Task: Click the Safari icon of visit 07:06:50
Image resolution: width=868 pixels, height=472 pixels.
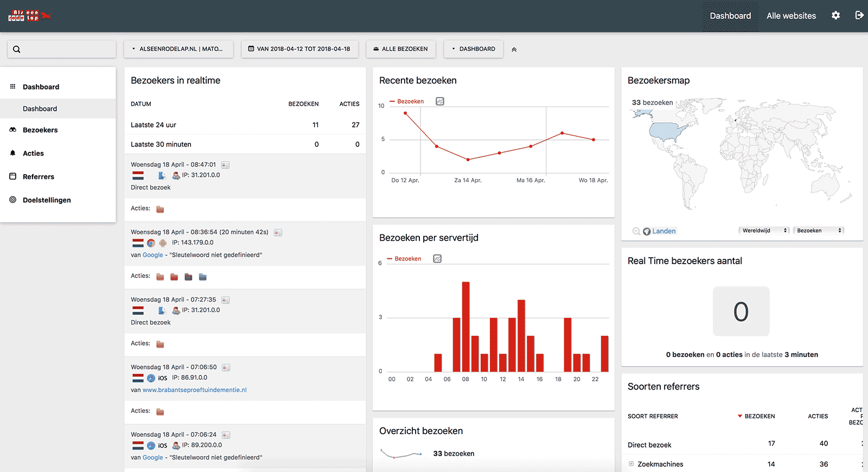Action: tap(151, 378)
